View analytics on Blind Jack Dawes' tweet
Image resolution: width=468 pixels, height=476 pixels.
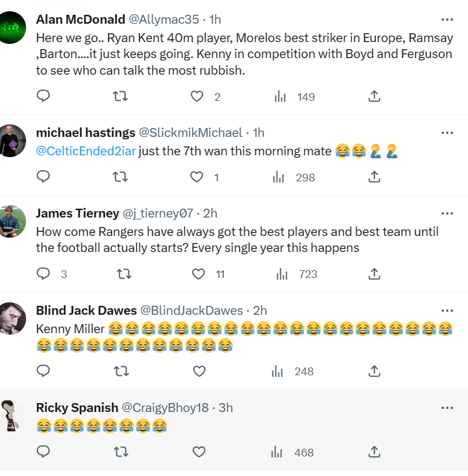point(276,371)
